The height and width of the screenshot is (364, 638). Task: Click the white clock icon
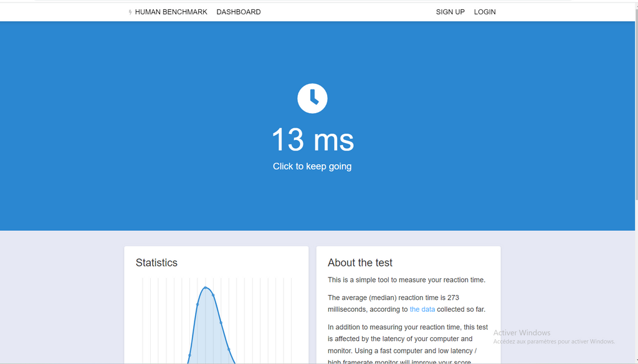pyautogui.click(x=312, y=98)
